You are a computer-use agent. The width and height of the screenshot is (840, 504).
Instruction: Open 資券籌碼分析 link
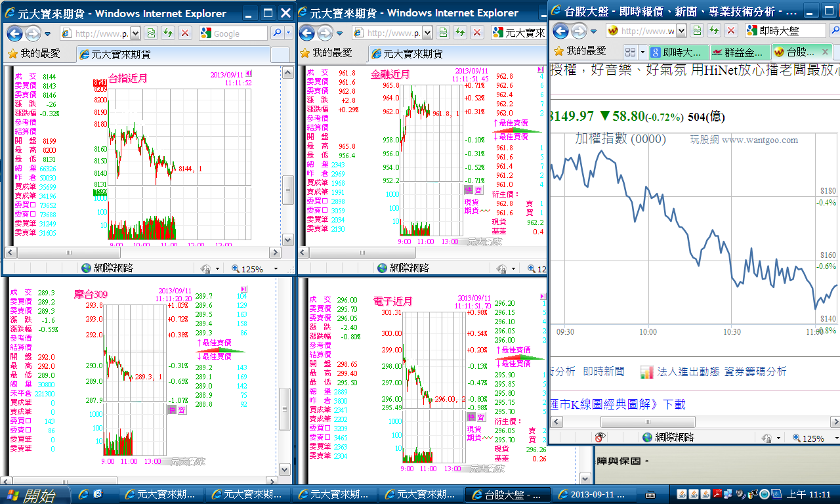pyautogui.click(x=755, y=371)
